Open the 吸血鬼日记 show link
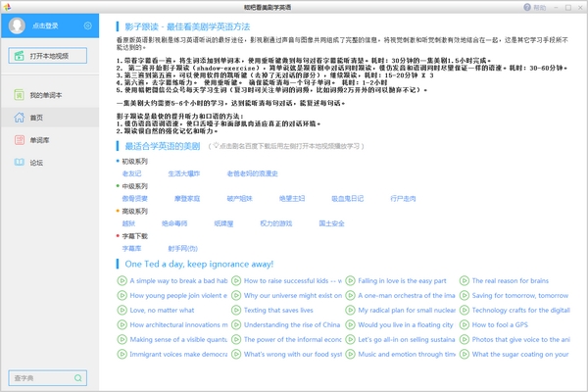The height and width of the screenshot is (392, 588). tap(347, 198)
